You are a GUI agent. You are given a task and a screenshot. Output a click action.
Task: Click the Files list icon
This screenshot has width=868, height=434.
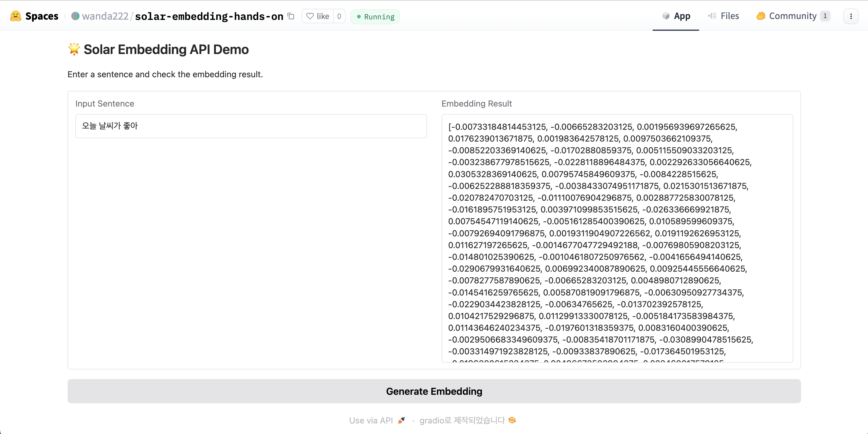pyautogui.click(x=712, y=16)
